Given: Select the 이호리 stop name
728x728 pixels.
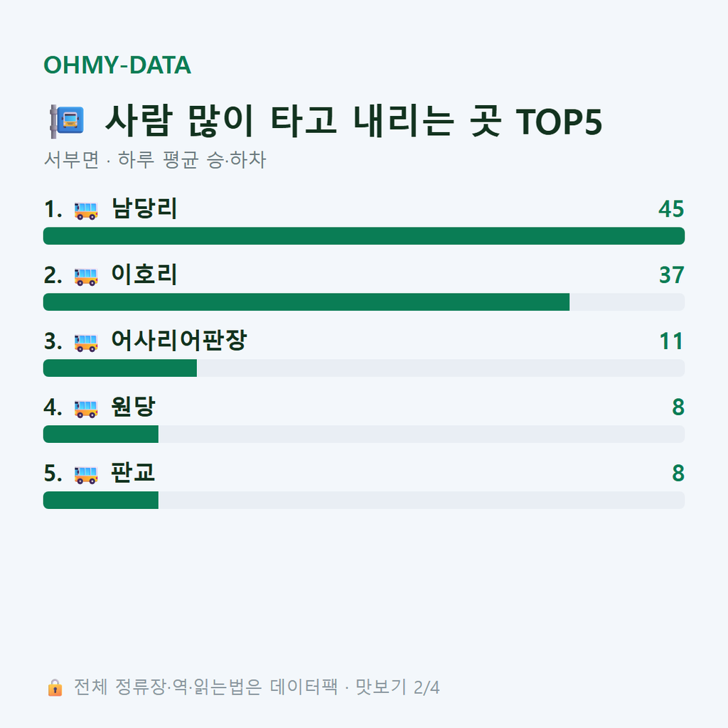Looking at the screenshot, I should [144, 274].
